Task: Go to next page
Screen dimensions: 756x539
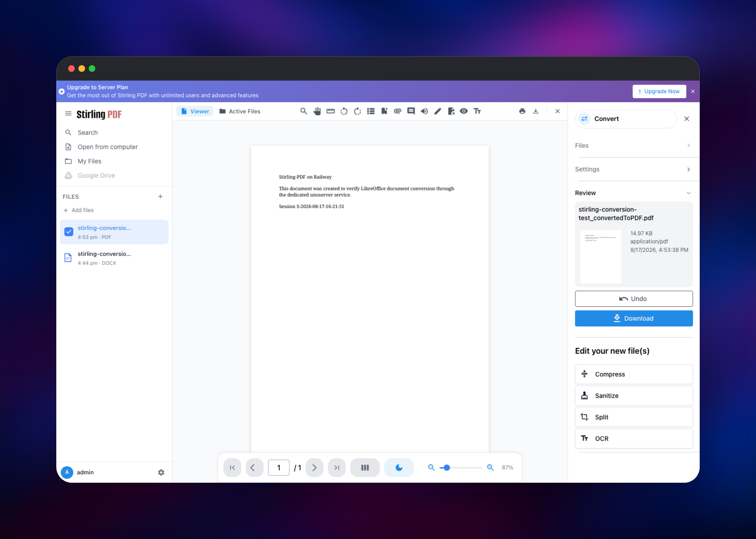Action: click(x=314, y=467)
